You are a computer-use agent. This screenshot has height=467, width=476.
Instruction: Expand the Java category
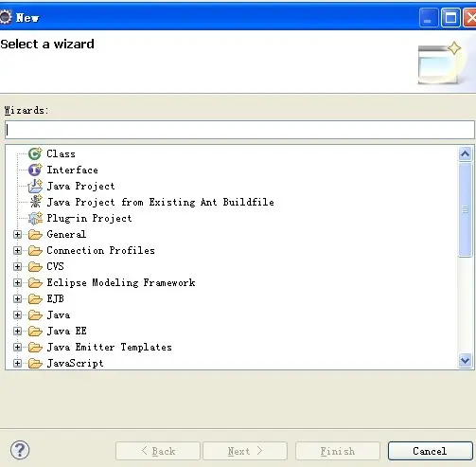click(17, 314)
